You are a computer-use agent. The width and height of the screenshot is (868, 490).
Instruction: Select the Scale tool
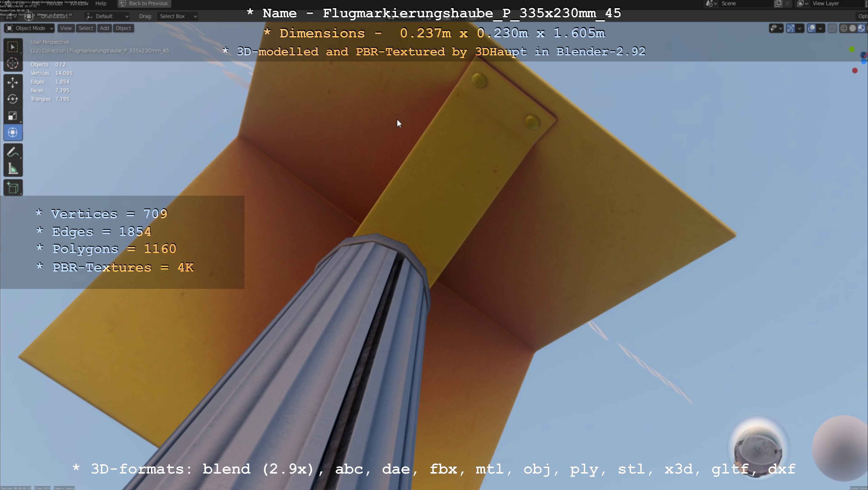click(13, 116)
